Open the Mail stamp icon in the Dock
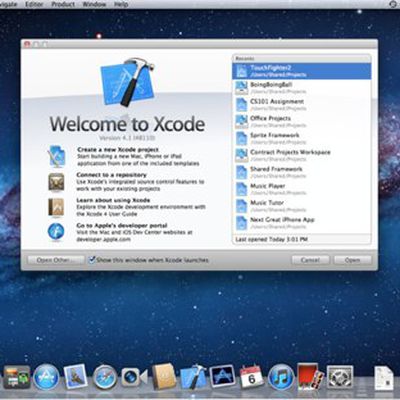The image size is (400, 400). 76,377
